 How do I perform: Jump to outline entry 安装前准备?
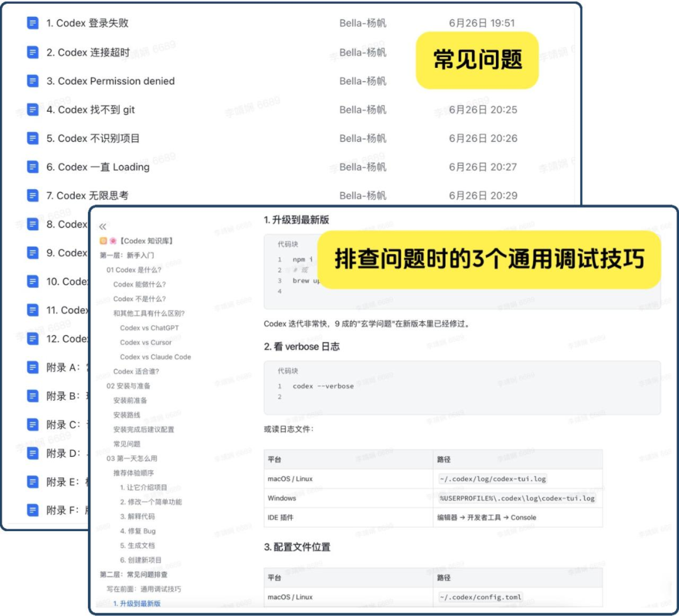[130, 400]
